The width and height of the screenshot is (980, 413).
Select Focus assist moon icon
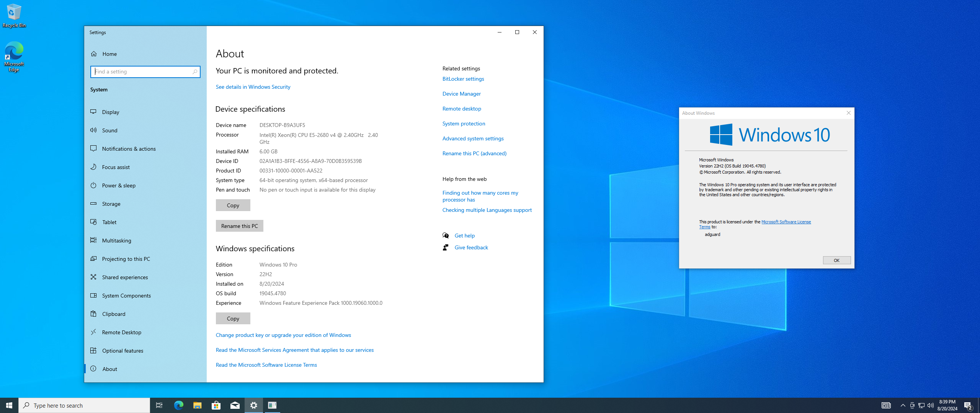(93, 167)
